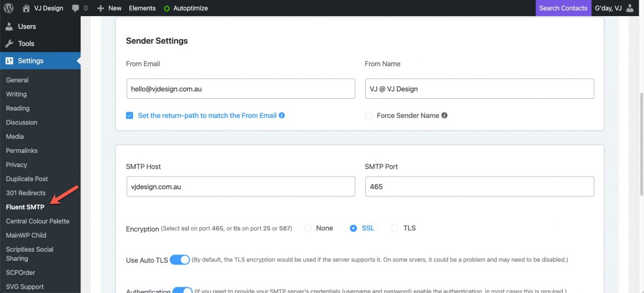This screenshot has height=293, width=644.
Task: Click the plus New content icon
Action: point(100,8)
